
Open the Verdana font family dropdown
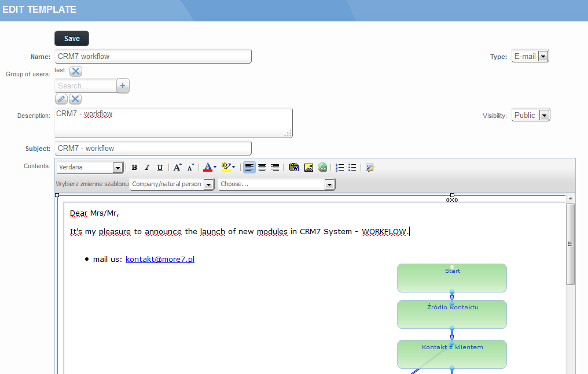[x=90, y=167]
